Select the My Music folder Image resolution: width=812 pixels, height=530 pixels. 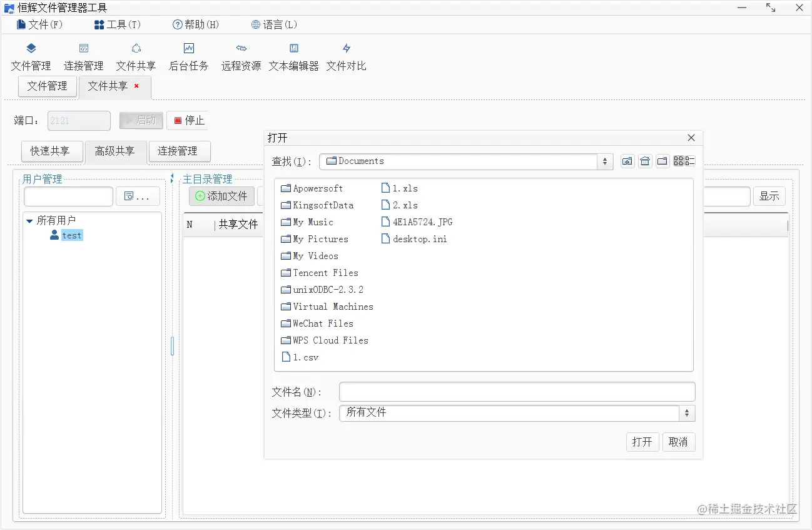307,222
